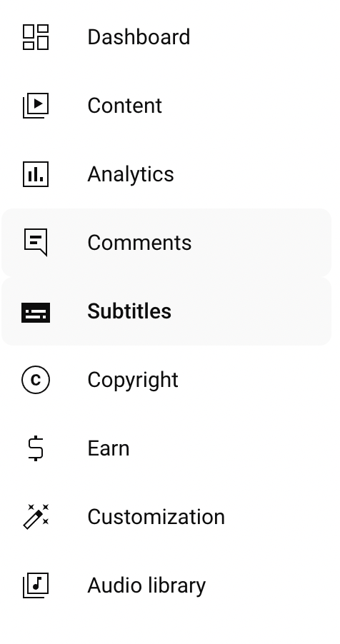Open the Dashboard menu item
The height and width of the screenshot is (644, 340).
coord(139,37)
